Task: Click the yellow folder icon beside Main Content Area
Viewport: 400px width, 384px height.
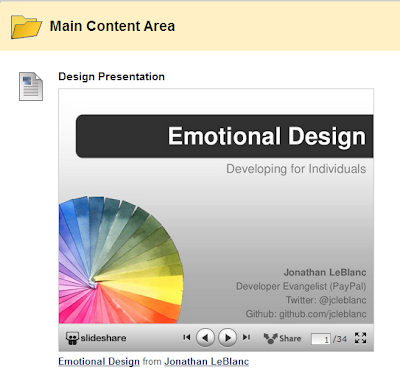Action: tap(26, 27)
